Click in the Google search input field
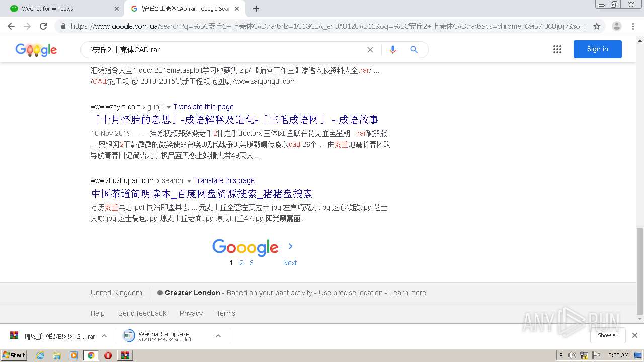Viewport: 644px width, 362px height. click(226, 50)
